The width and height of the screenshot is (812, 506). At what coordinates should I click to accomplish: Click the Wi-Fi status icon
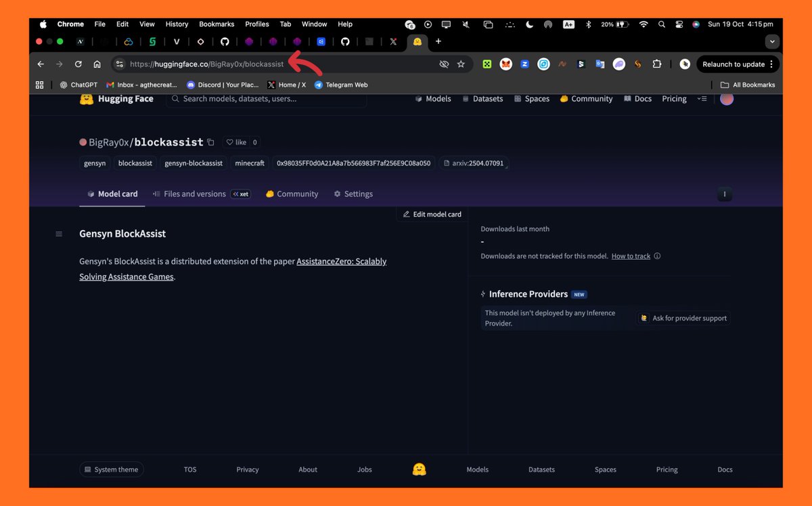643,24
